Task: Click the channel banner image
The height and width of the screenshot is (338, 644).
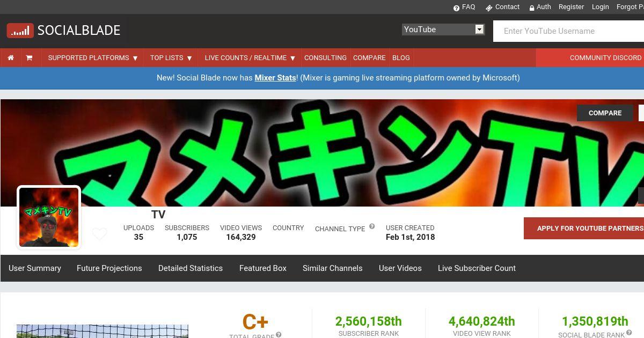Action: click(322, 153)
